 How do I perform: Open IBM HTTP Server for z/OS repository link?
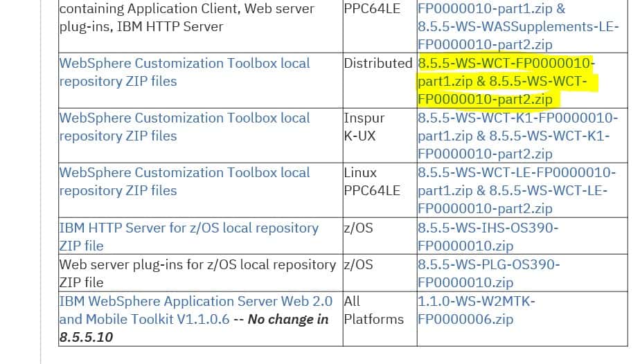(188, 237)
